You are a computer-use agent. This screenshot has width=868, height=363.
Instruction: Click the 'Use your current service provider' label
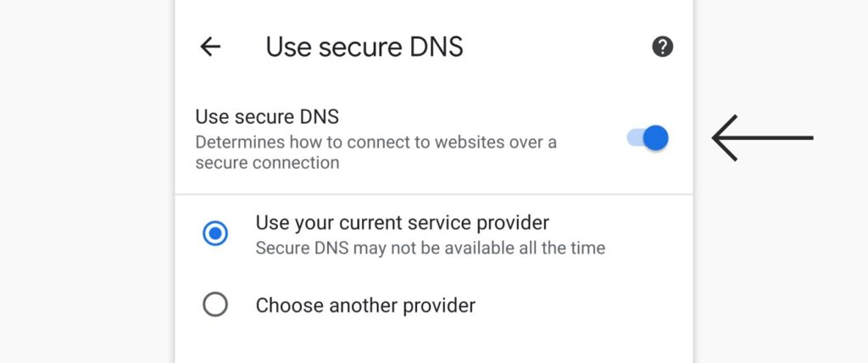pos(402,223)
